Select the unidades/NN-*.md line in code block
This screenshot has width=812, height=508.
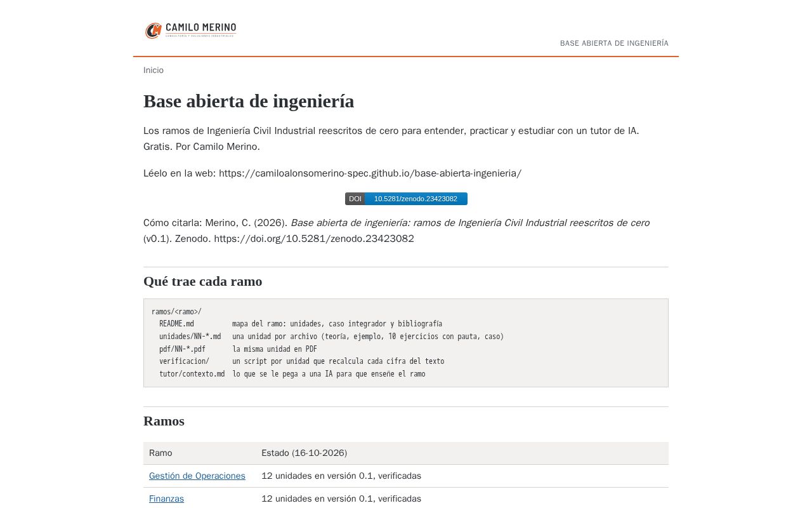click(331, 337)
